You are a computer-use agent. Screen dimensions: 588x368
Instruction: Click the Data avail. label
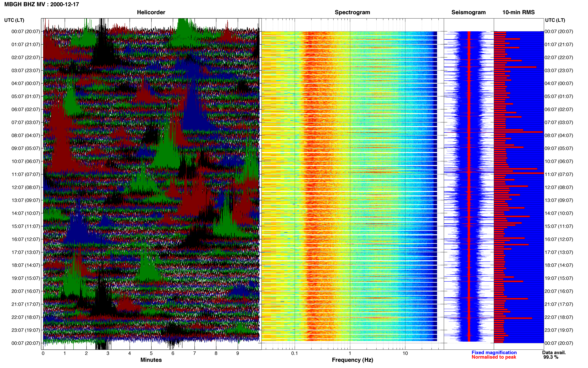pos(554,352)
